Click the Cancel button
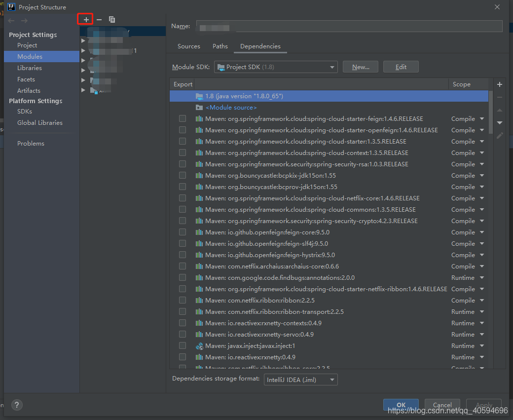 click(442, 405)
